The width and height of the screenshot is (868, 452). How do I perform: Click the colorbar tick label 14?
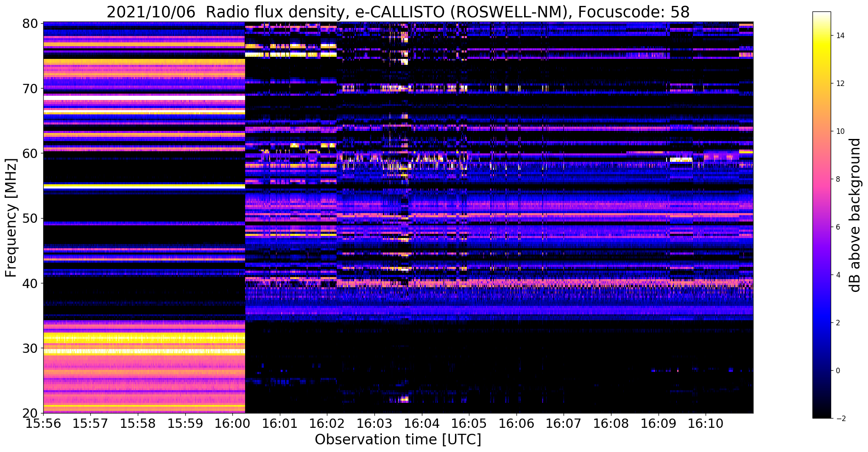pos(840,36)
